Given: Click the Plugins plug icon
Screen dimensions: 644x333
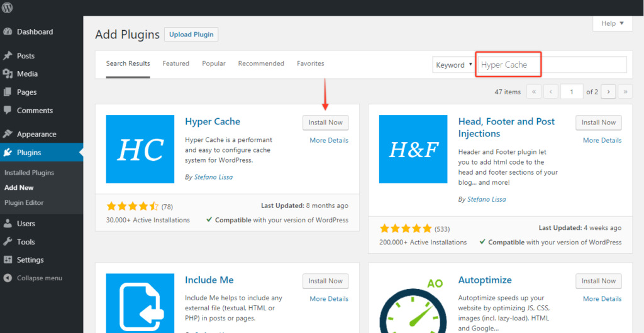Looking at the screenshot, I should click(x=8, y=153).
